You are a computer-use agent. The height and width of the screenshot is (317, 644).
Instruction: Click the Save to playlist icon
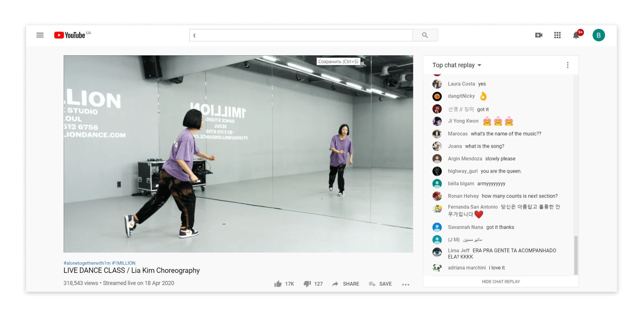click(372, 284)
